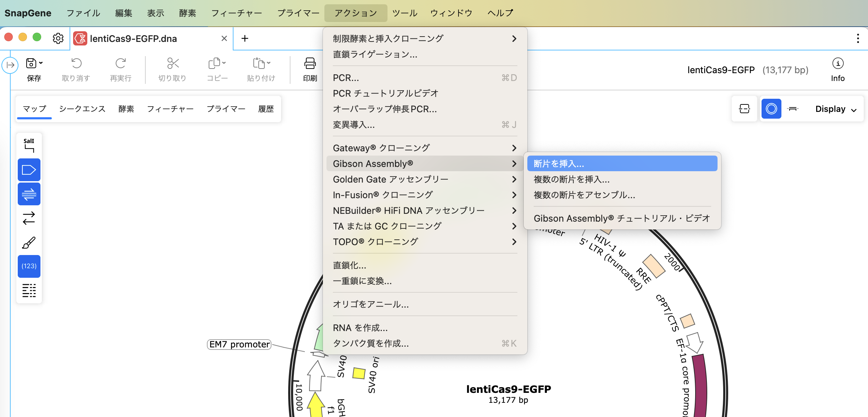Viewport: 868px width, 417px height.
Task: Click the settings gear near the document tab
Action: coord(58,38)
